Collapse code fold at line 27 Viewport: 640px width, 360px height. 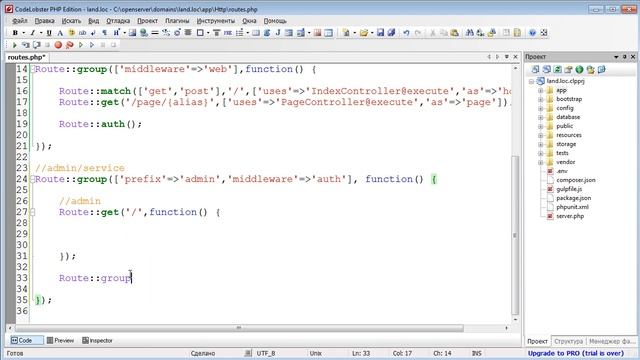(33, 212)
